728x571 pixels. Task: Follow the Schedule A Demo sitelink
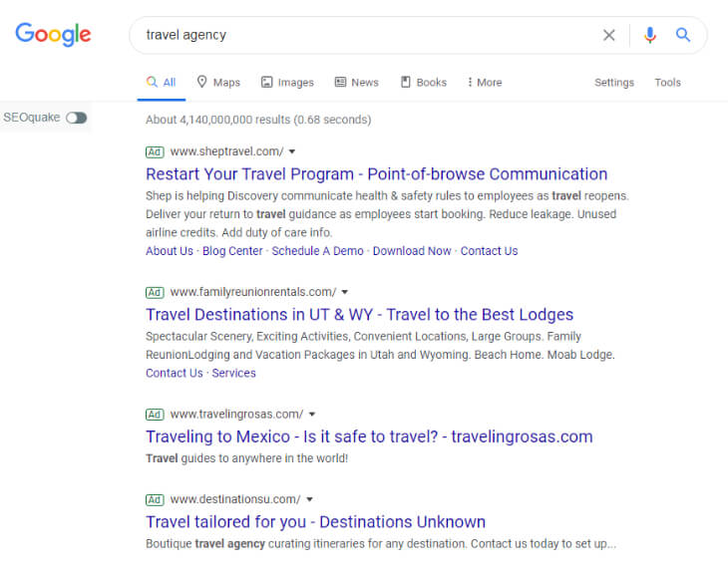point(317,251)
